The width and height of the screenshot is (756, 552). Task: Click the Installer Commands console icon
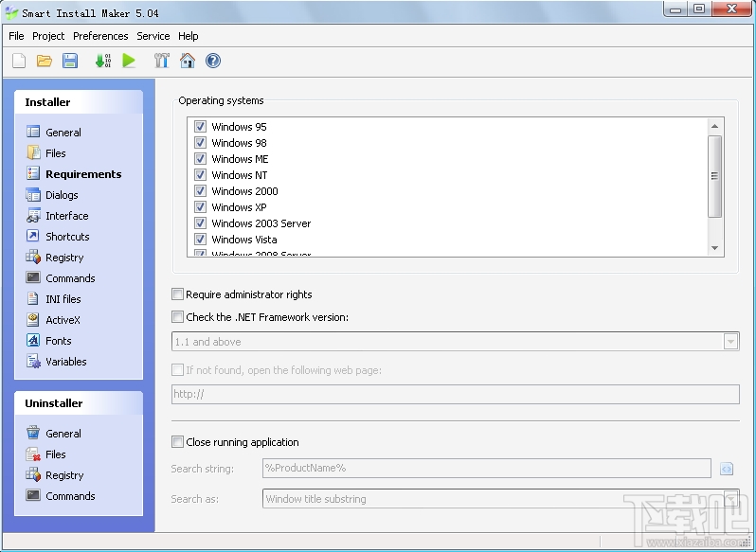click(33, 277)
